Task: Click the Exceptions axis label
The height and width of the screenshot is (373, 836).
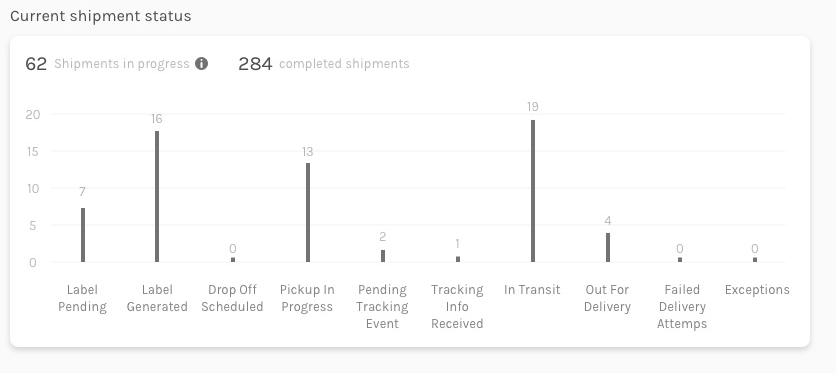Action: (757, 290)
